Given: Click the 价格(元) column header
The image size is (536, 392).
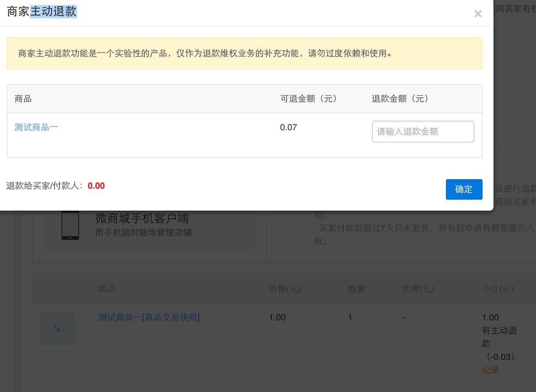Looking at the screenshot, I should click(x=284, y=289).
